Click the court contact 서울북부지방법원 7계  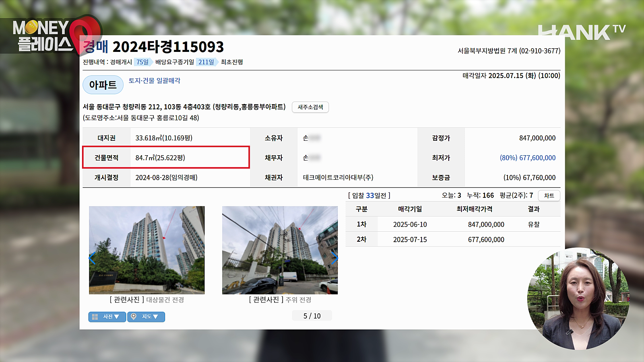point(509,51)
